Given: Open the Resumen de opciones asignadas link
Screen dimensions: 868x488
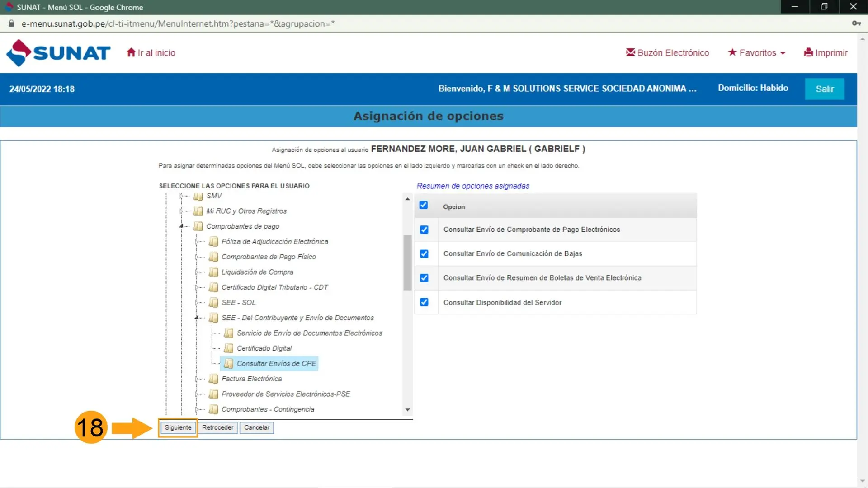Looking at the screenshot, I should [473, 186].
